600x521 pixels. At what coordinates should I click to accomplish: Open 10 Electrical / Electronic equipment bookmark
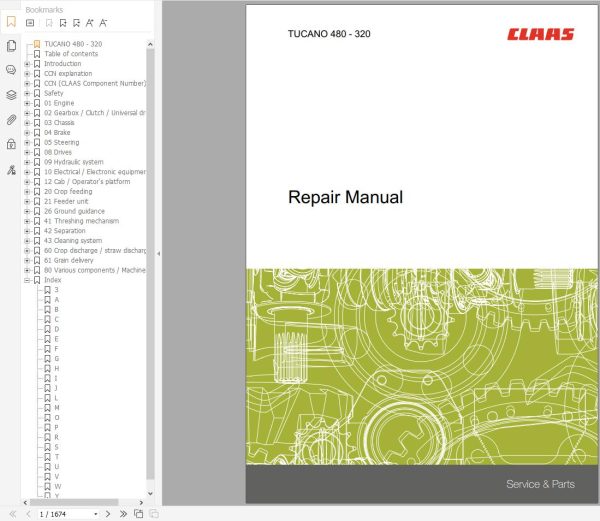point(95,172)
